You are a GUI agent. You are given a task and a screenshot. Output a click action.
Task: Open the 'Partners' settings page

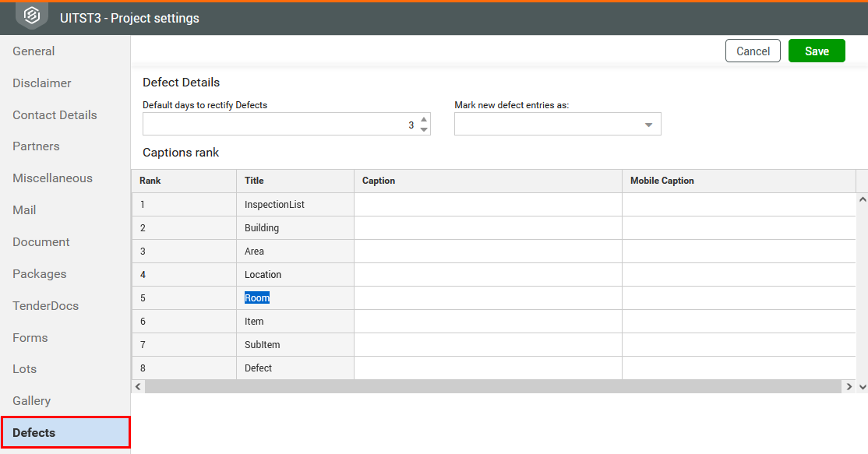(x=36, y=146)
